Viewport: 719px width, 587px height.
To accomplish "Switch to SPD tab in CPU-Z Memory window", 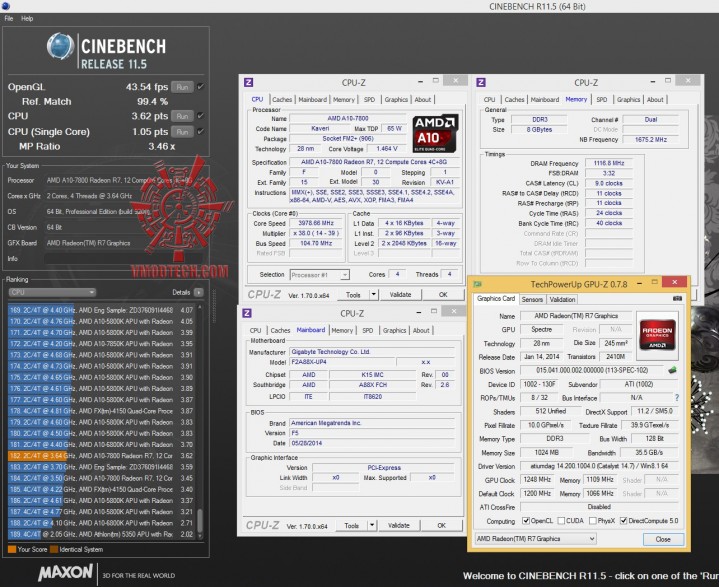I will (602, 100).
